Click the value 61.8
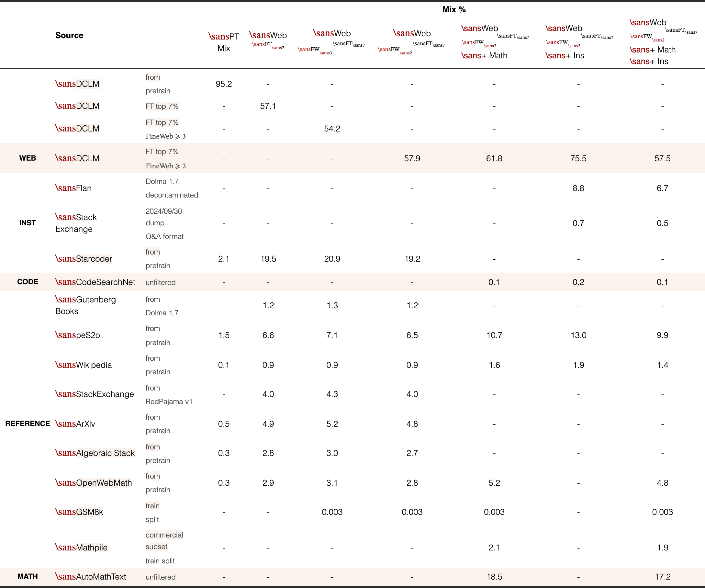Screen dimensions: 705x588 [494, 158]
